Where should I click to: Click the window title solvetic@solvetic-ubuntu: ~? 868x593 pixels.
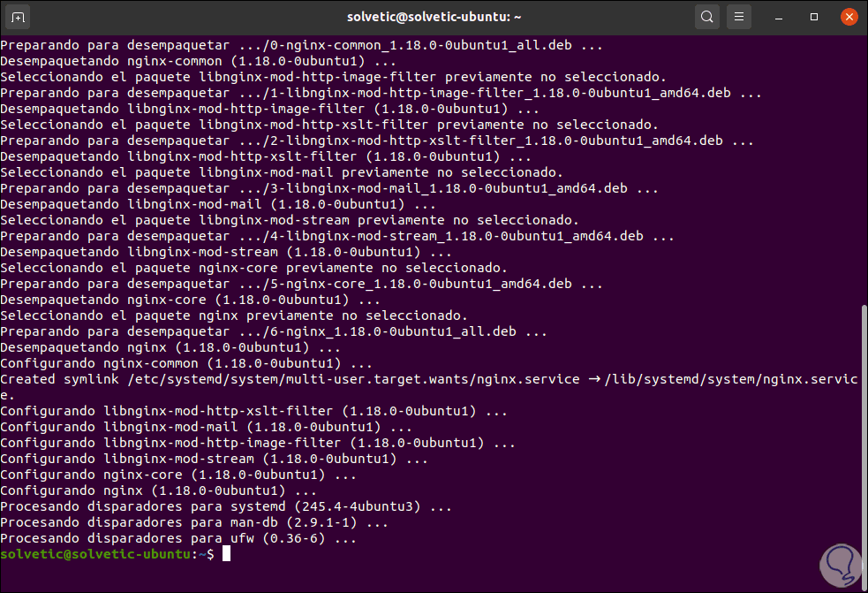pos(434,17)
